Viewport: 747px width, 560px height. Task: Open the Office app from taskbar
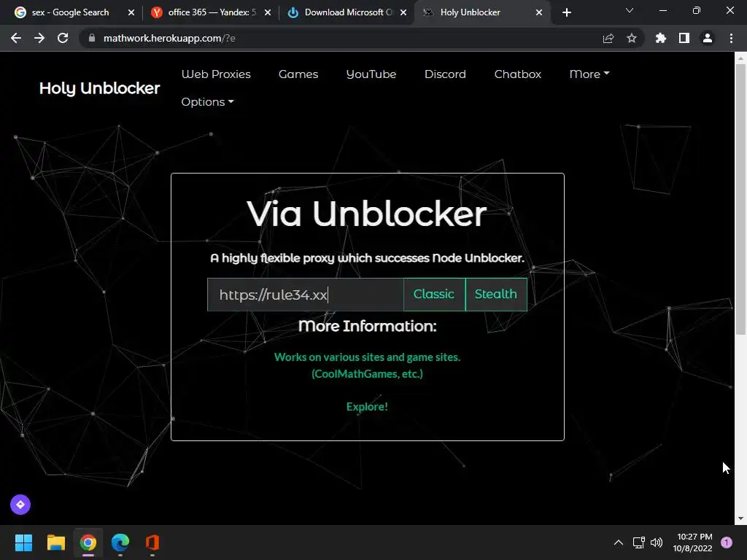click(152, 542)
